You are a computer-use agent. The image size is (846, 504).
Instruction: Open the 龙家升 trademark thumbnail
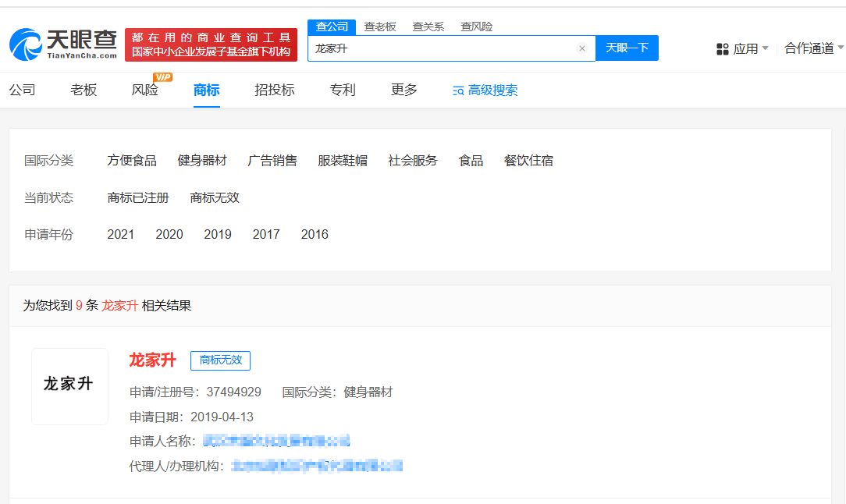[69, 386]
